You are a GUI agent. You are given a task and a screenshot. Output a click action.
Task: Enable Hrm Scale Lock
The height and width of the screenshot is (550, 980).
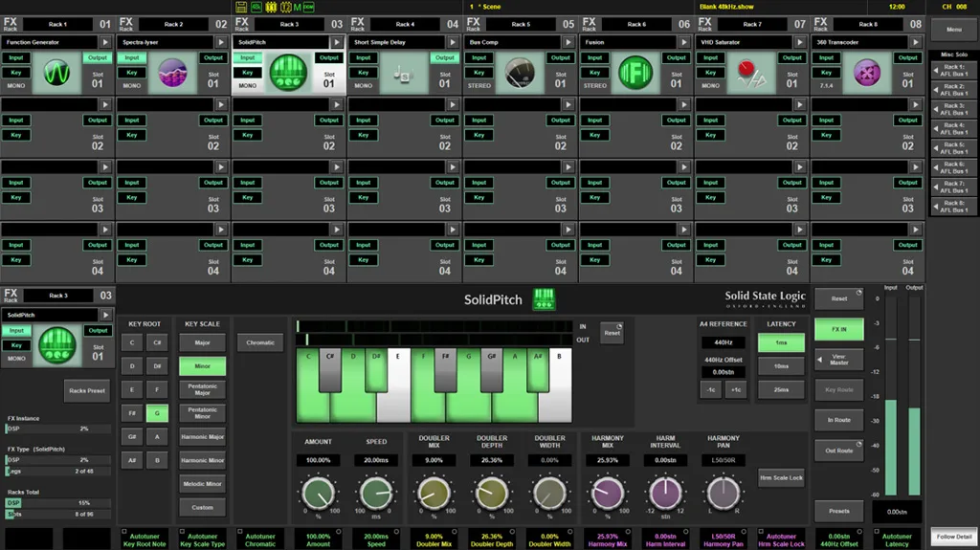pyautogui.click(x=781, y=478)
